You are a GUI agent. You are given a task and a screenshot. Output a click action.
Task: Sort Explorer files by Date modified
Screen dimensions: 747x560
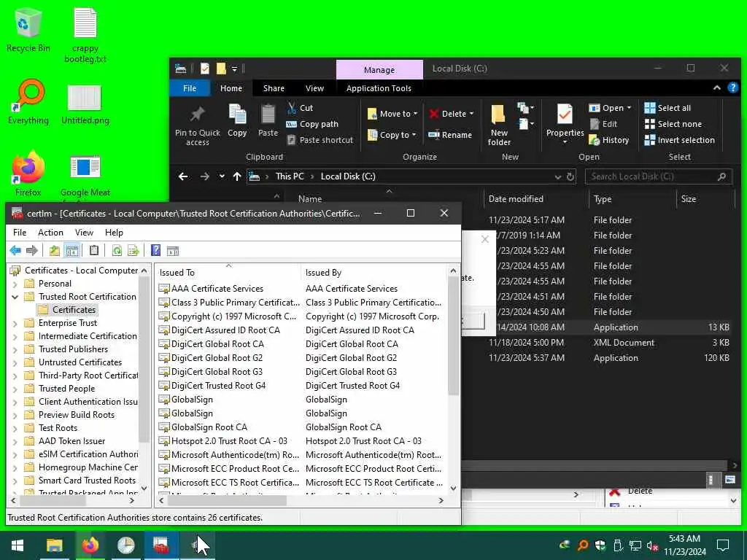click(x=536, y=199)
